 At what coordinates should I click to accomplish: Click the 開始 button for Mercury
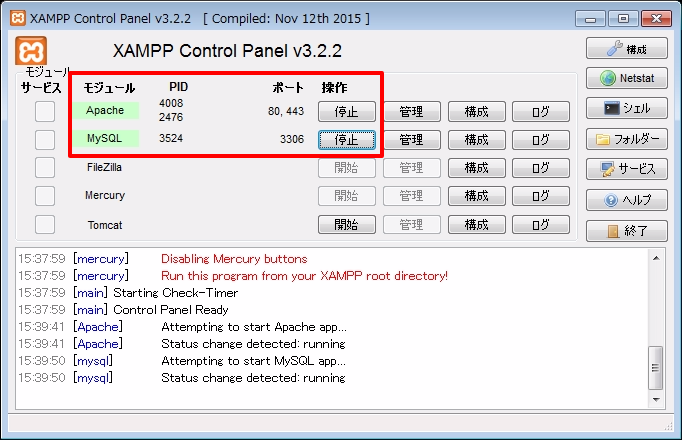[347, 196]
